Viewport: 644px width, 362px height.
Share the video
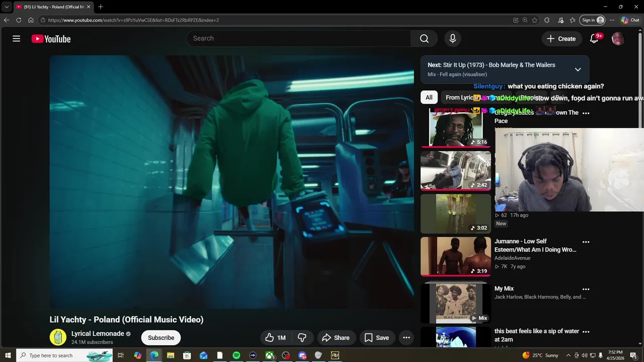point(336,338)
